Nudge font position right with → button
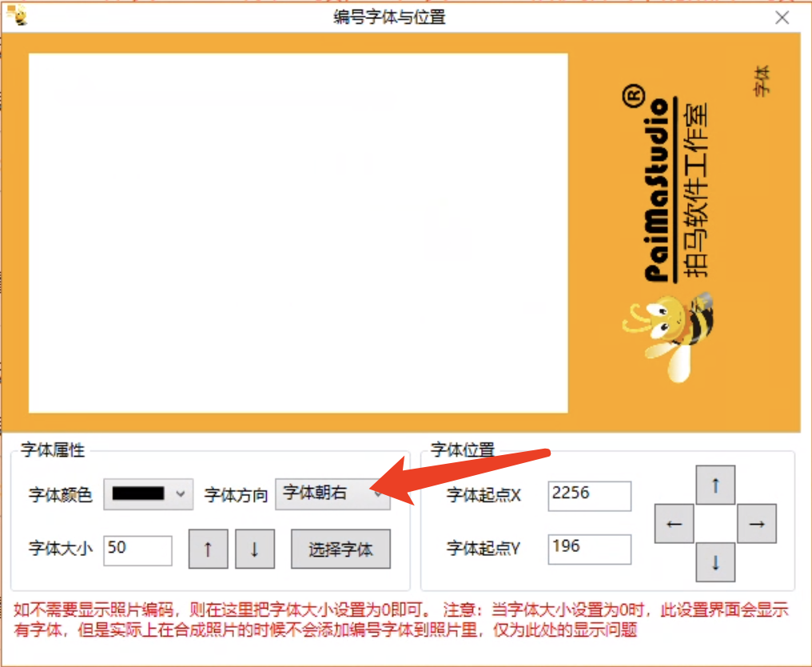This screenshot has height=667, width=812. click(757, 525)
